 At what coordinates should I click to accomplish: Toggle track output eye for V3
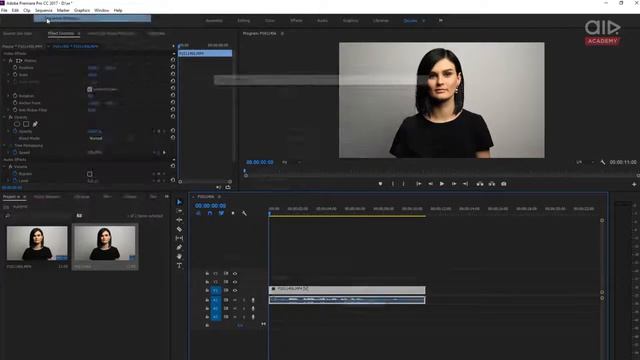coord(235,273)
